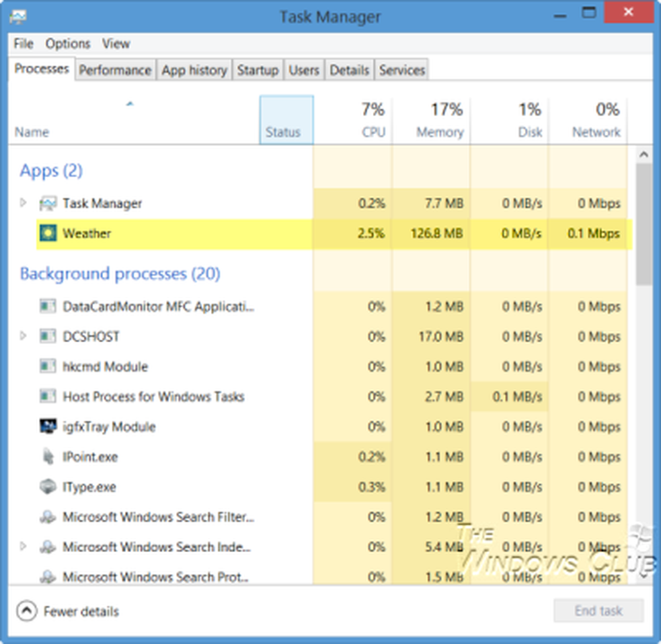Click Host Process 2.7 MB memory value

pos(444,396)
